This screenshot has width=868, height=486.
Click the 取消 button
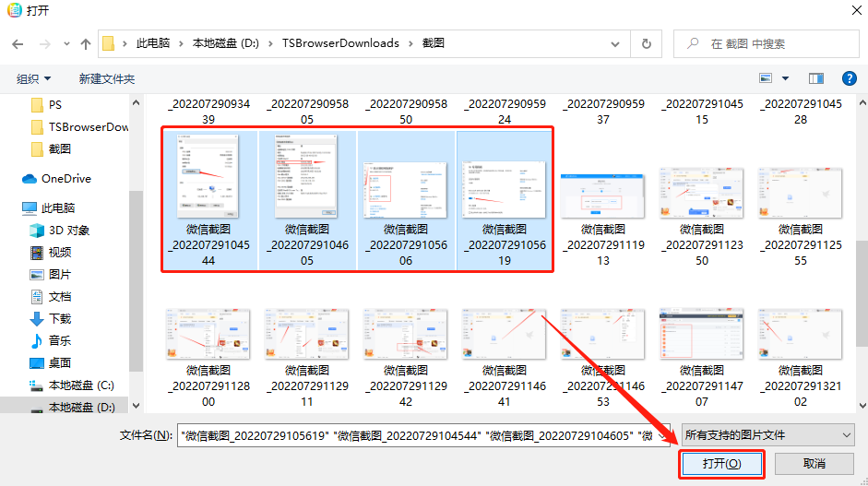click(x=814, y=464)
